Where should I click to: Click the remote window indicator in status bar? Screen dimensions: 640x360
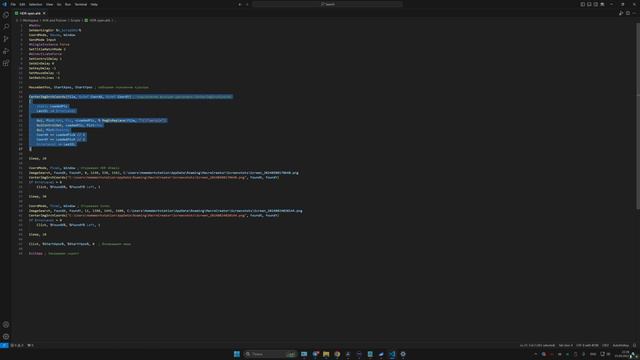[x=4, y=345]
